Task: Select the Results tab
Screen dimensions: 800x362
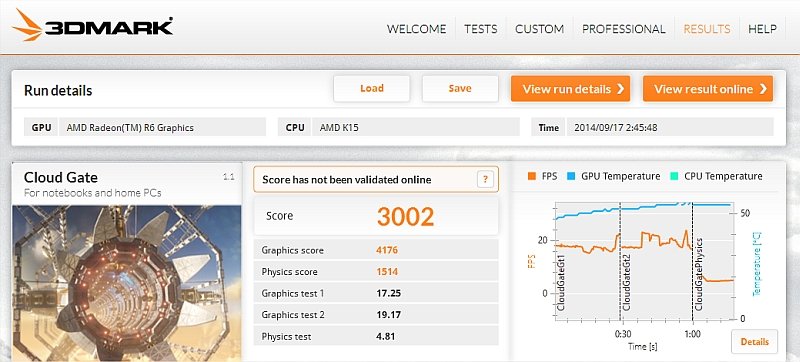Action: point(707,29)
